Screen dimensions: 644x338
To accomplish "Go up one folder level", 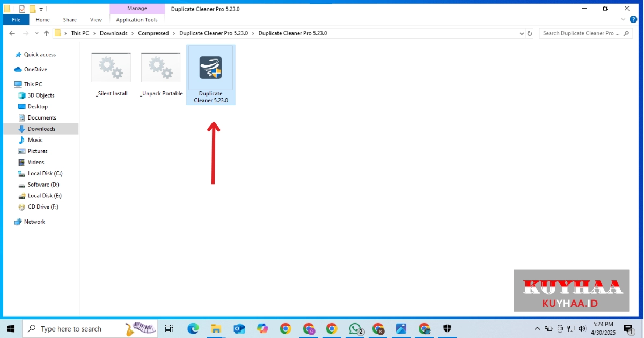I will [x=47, y=33].
